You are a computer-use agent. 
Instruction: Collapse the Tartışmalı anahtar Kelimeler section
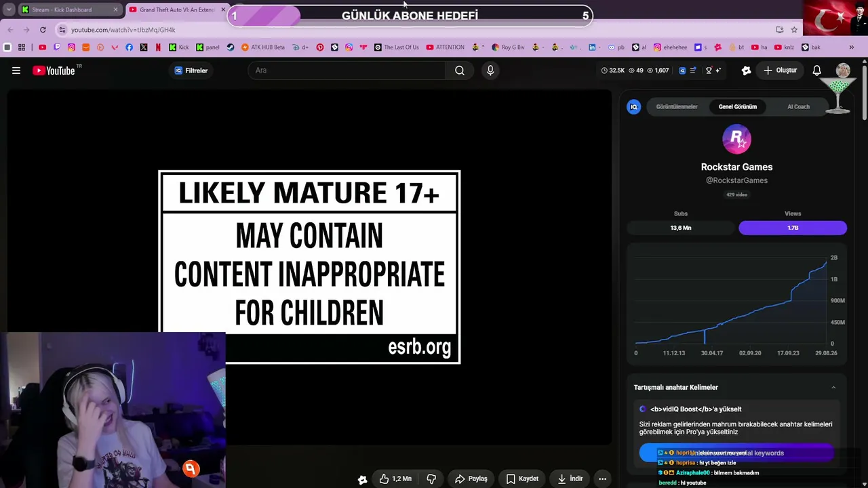tap(833, 388)
